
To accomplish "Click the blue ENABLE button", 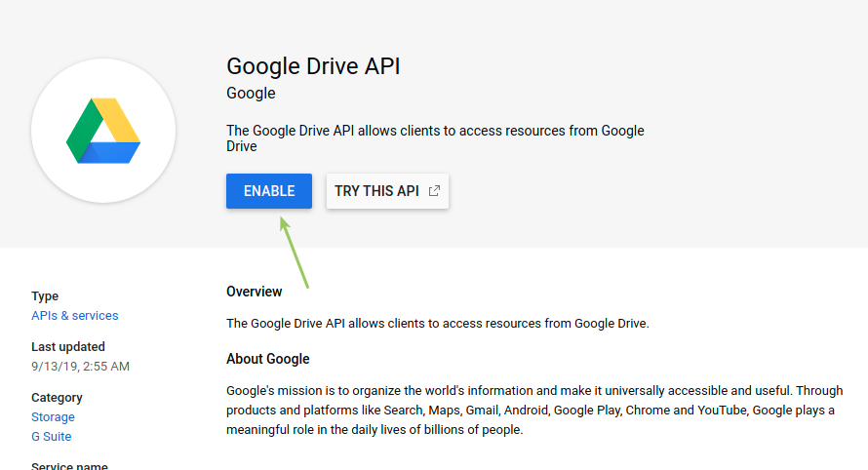I will tap(269, 191).
